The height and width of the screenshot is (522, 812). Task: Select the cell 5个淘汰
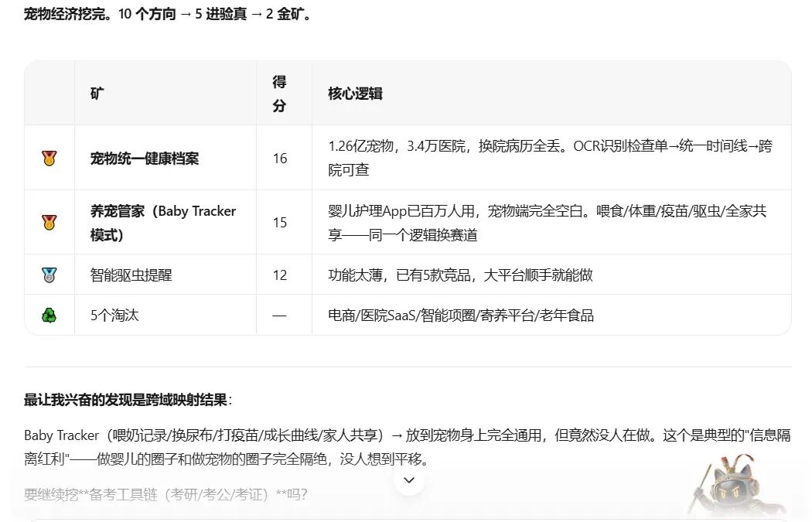165,316
